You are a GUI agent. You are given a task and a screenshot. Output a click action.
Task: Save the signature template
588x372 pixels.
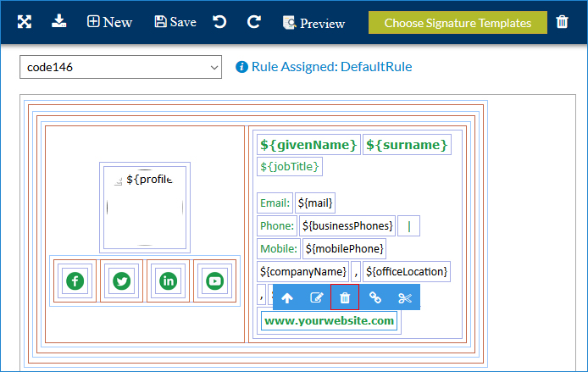point(175,22)
